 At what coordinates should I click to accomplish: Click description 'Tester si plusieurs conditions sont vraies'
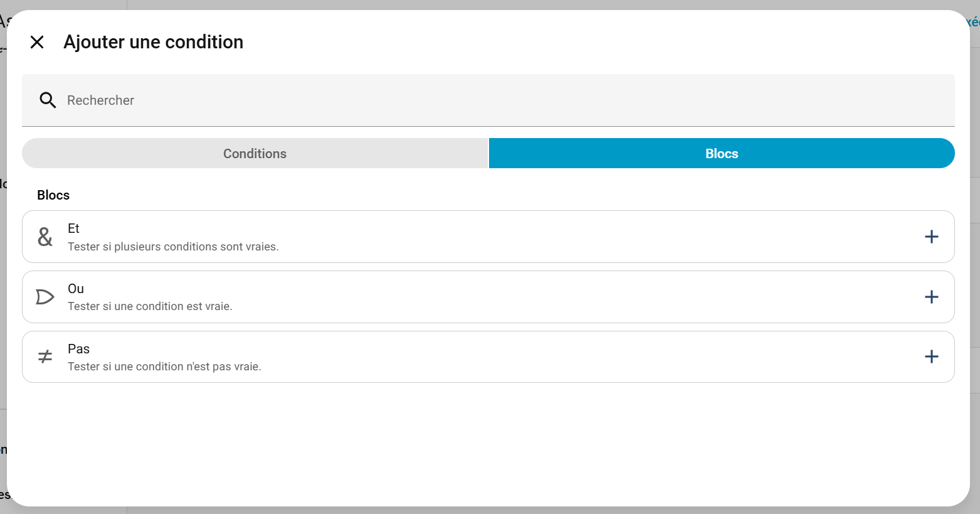173,247
